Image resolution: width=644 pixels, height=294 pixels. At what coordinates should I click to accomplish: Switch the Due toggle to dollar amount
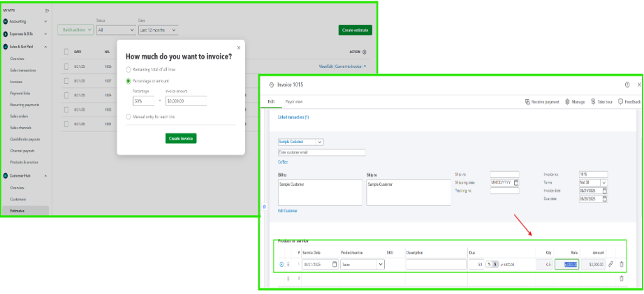coord(495,265)
